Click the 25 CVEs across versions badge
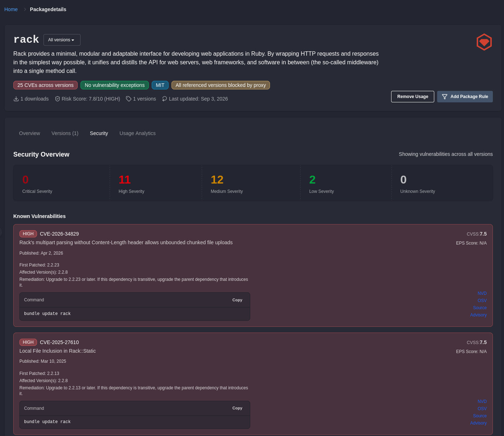Screen dimensions: 504x436 coord(45,85)
